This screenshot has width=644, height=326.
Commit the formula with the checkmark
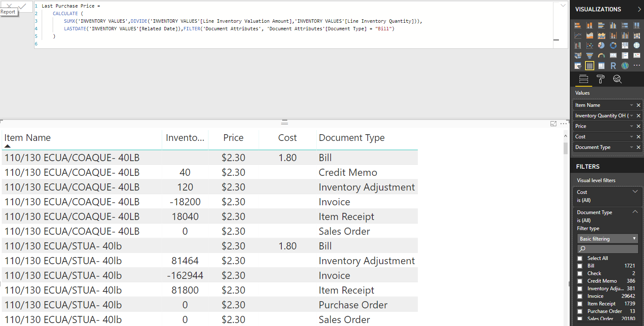click(x=23, y=6)
